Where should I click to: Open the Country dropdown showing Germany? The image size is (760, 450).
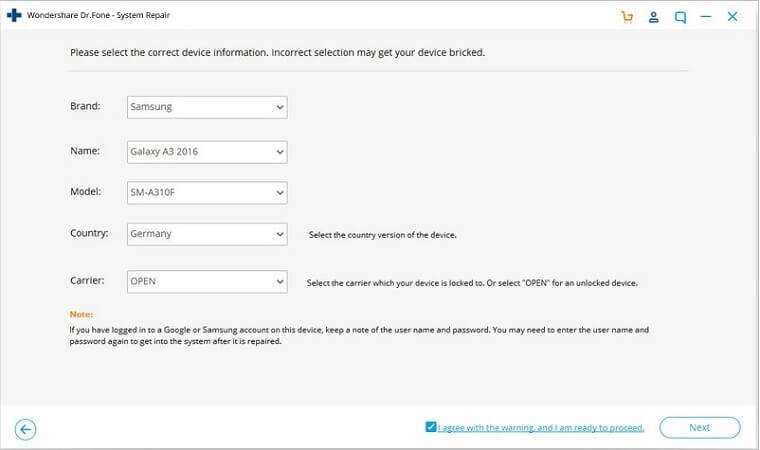(207, 234)
